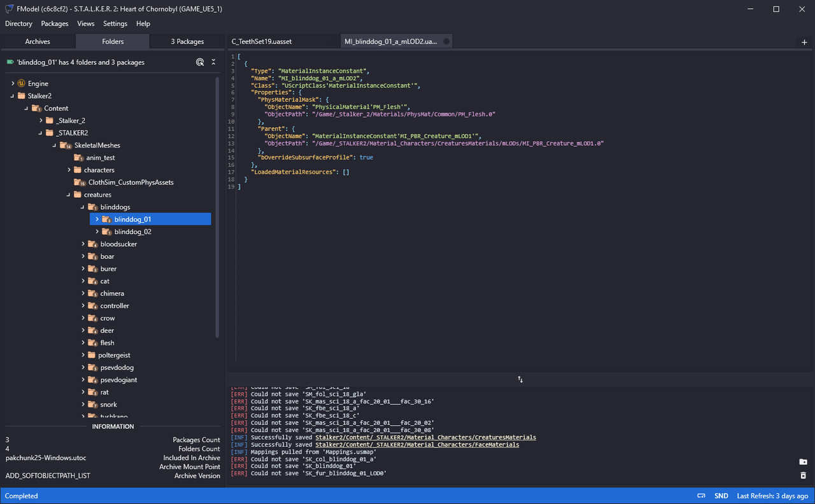Click the swap panels arrows icon
815x504 pixels.
coord(520,379)
